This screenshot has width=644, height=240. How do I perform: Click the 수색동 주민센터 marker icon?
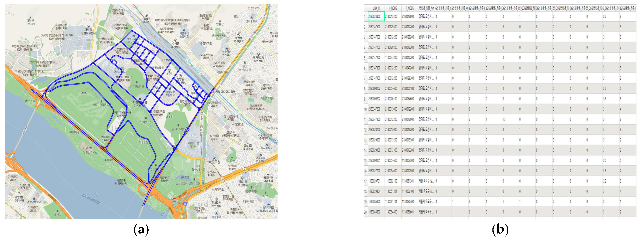click(176, 40)
